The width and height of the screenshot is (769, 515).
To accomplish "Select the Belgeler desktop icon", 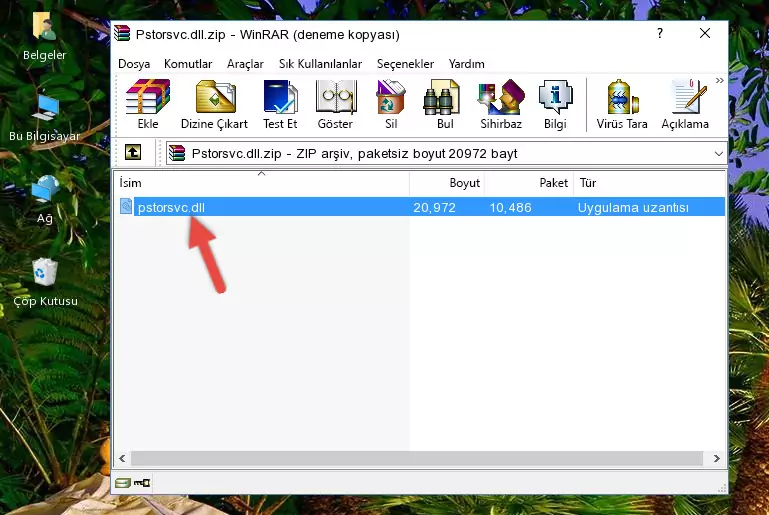I will [x=44, y=37].
